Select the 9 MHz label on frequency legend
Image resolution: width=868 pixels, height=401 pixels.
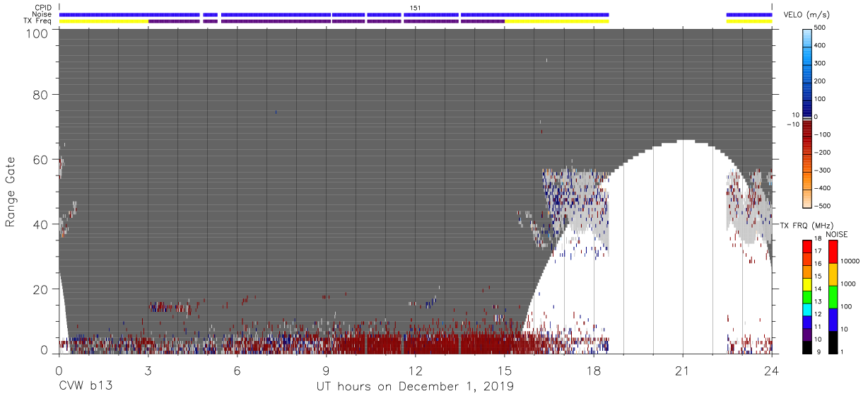tap(820, 351)
